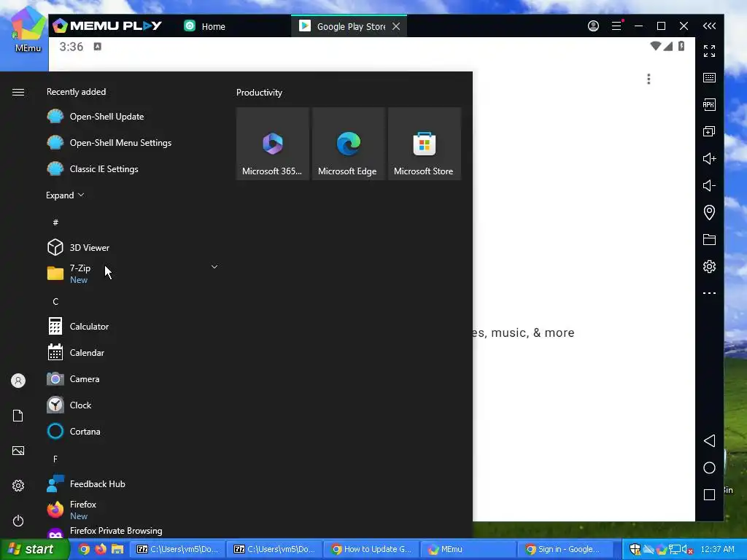Switch to the Home tab in MEmu
This screenshot has height=560, width=747.
(205, 26)
